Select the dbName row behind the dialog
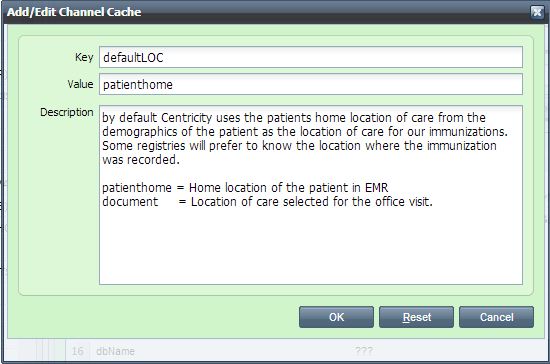This screenshot has width=550, height=364. [x=274, y=351]
